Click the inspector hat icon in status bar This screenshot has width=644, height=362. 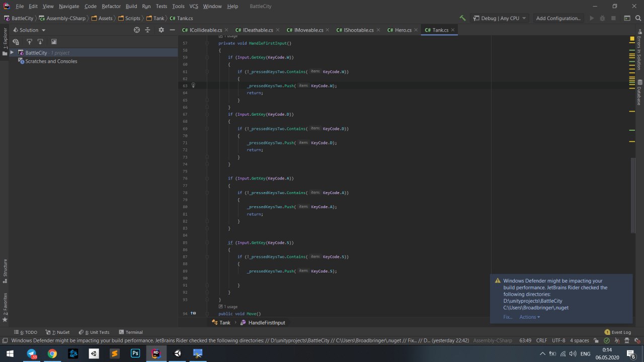coord(626,340)
